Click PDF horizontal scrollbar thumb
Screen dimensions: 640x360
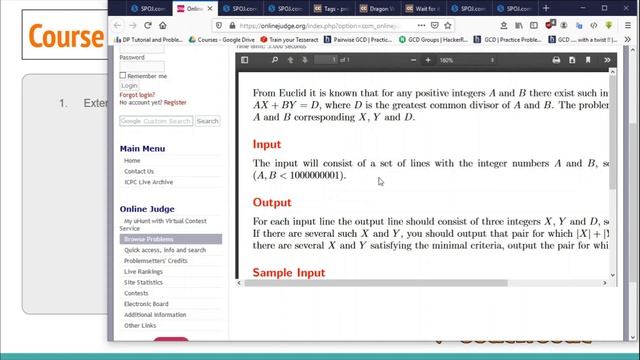pos(376,283)
